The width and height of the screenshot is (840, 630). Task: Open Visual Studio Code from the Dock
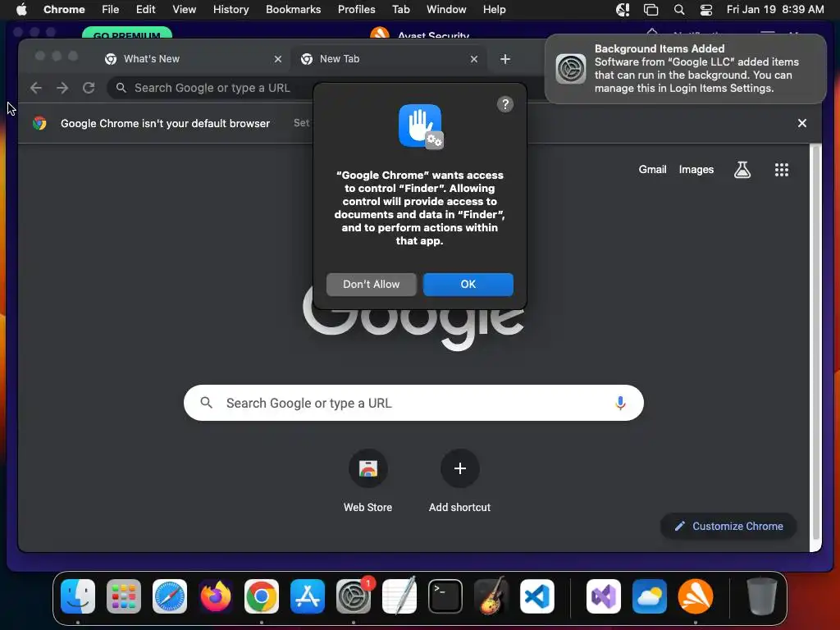tap(536, 596)
